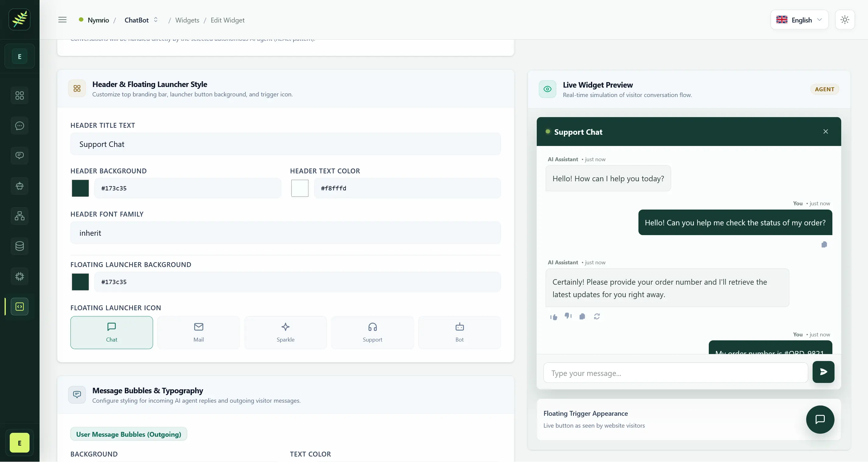The height and width of the screenshot is (462, 868).
Task: Copy the user's order status message
Action: [x=824, y=245]
